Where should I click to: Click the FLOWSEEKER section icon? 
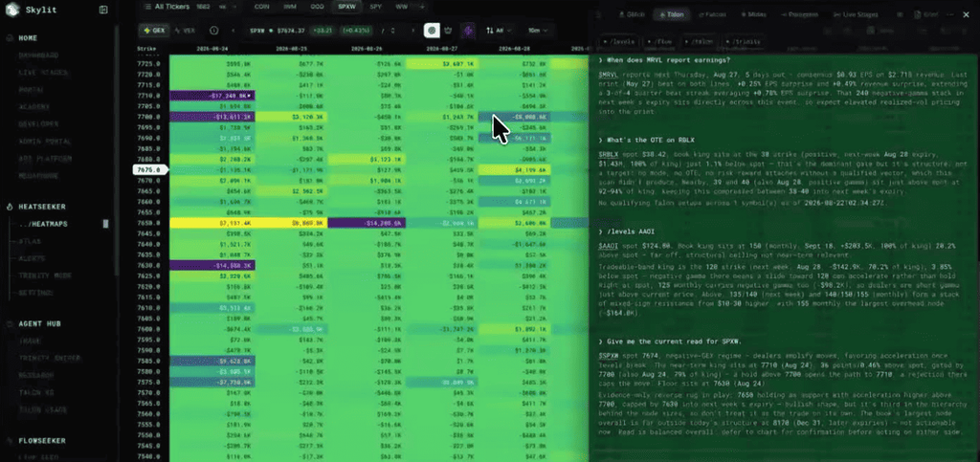(10, 441)
